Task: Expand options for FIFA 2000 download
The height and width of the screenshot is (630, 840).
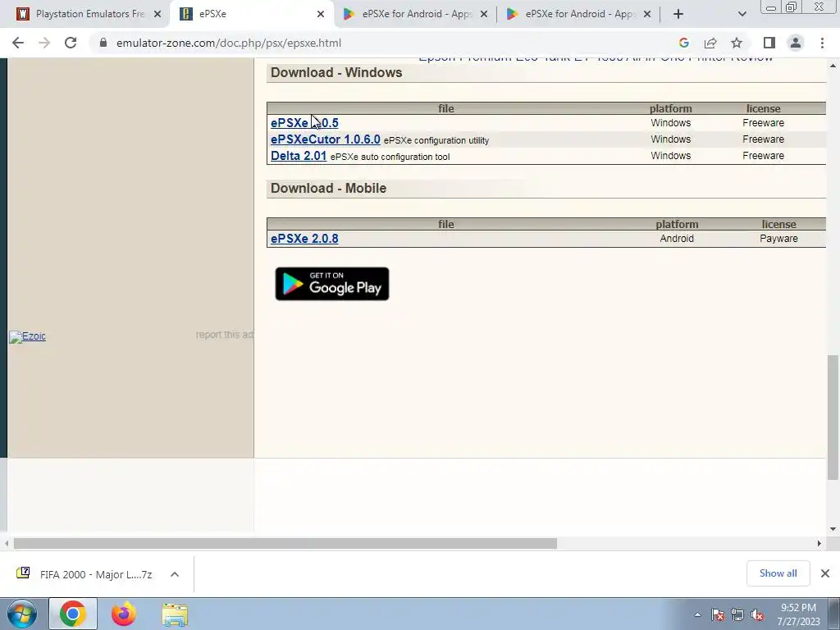Action: pos(175,574)
